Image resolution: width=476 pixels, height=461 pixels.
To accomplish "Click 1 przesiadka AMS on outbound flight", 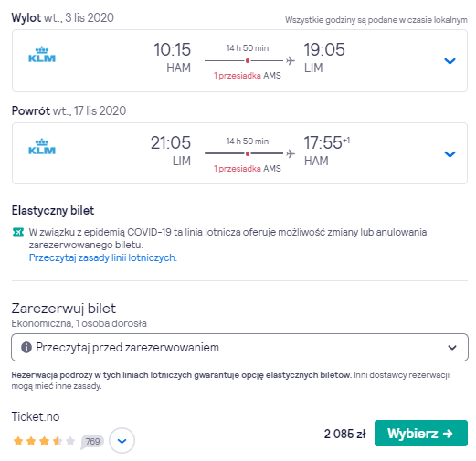I will (x=248, y=76).
